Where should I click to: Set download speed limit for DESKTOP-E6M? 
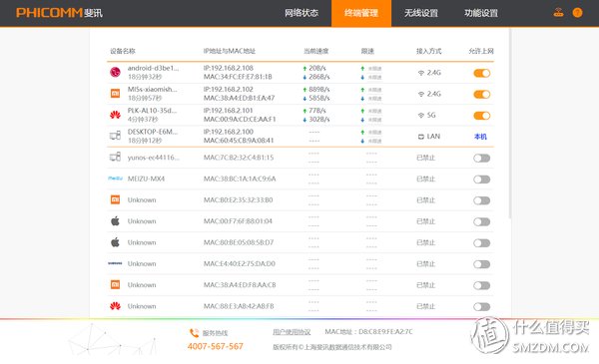374,142
